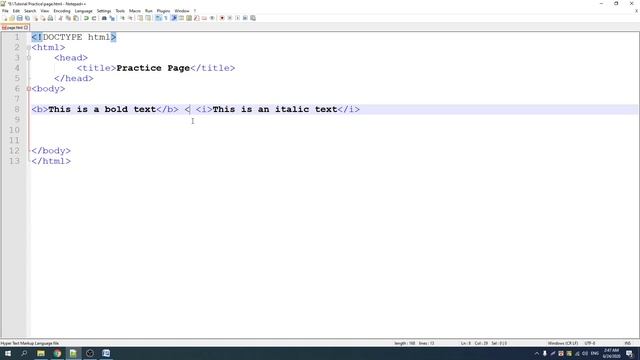Collapse the body fold marker on line 6

[x=29, y=89]
